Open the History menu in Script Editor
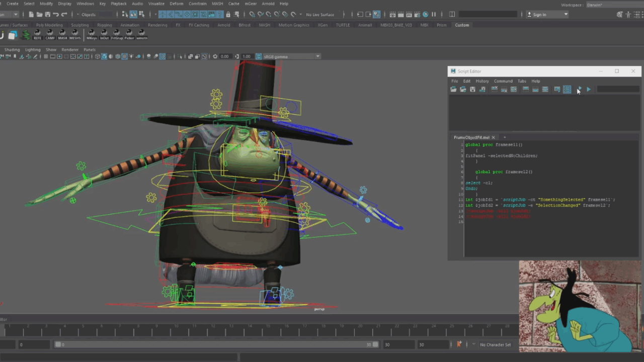The height and width of the screenshot is (362, 644). pyautogui.click(x=482, y=81)
